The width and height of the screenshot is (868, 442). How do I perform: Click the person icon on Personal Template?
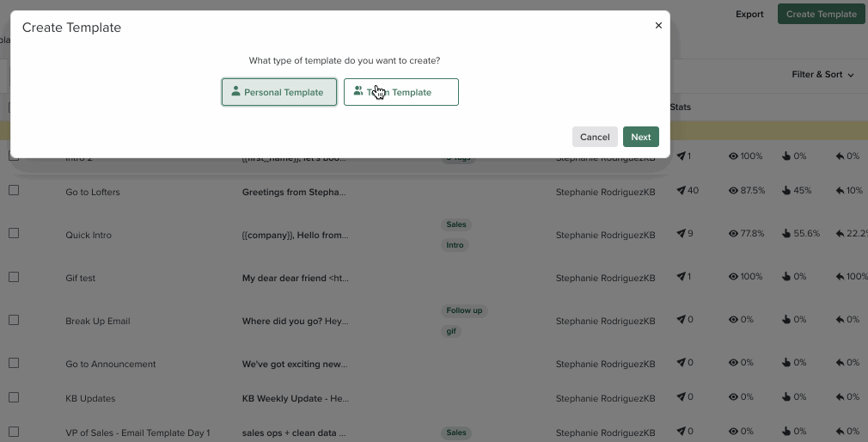235,91
